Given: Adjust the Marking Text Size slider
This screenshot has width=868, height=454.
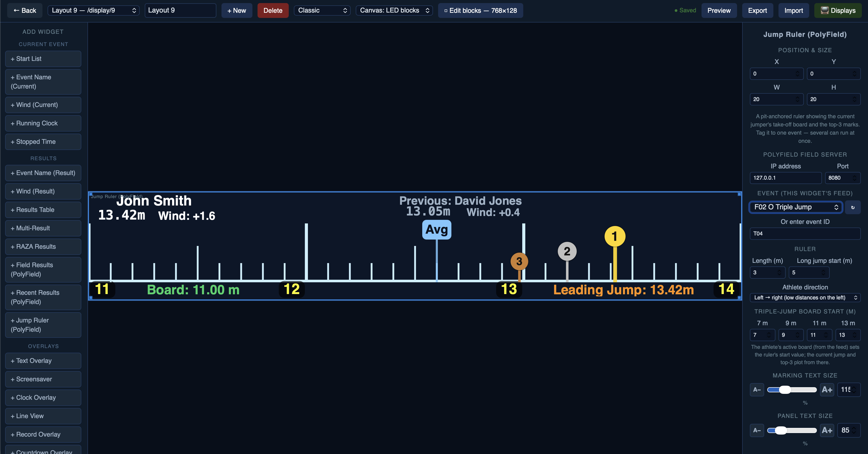Looking at the screenshot, I should pos(792,390).
